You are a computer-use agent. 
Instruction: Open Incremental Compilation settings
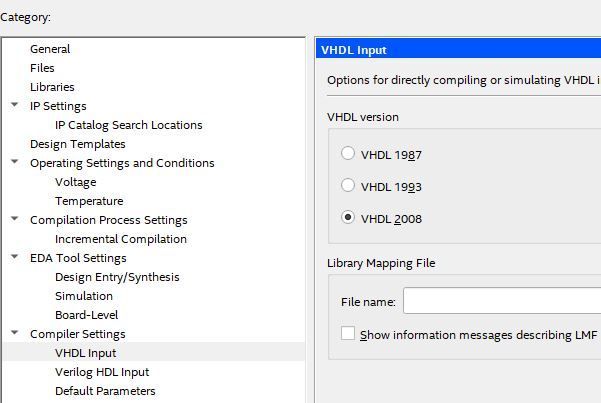pos(121,239)
